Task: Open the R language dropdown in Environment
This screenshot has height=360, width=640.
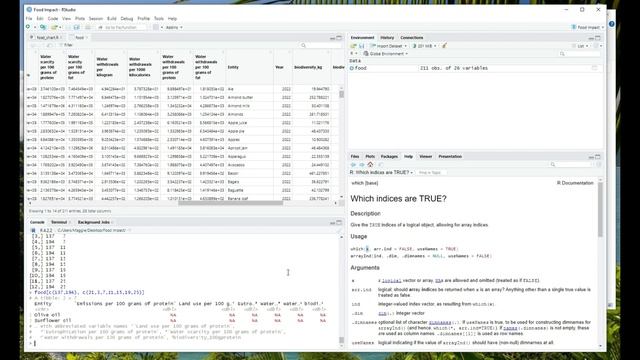Action: click(x=354, y=54)
